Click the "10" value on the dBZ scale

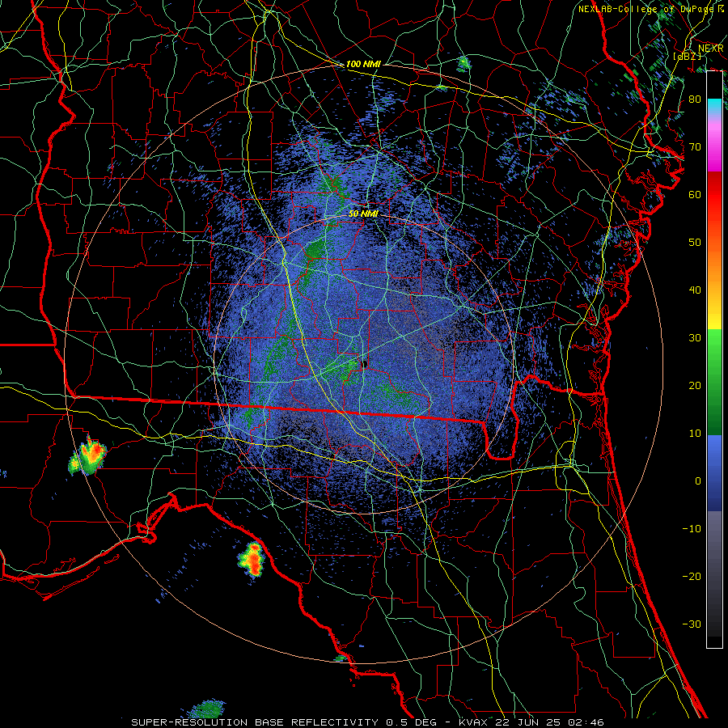click(x=695, y=434)
